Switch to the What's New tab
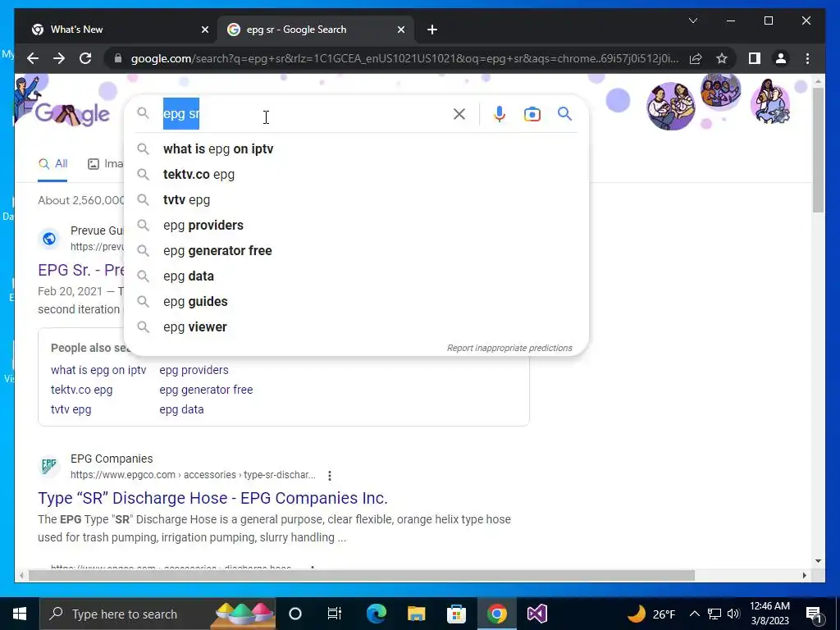 tap(118, 30)
